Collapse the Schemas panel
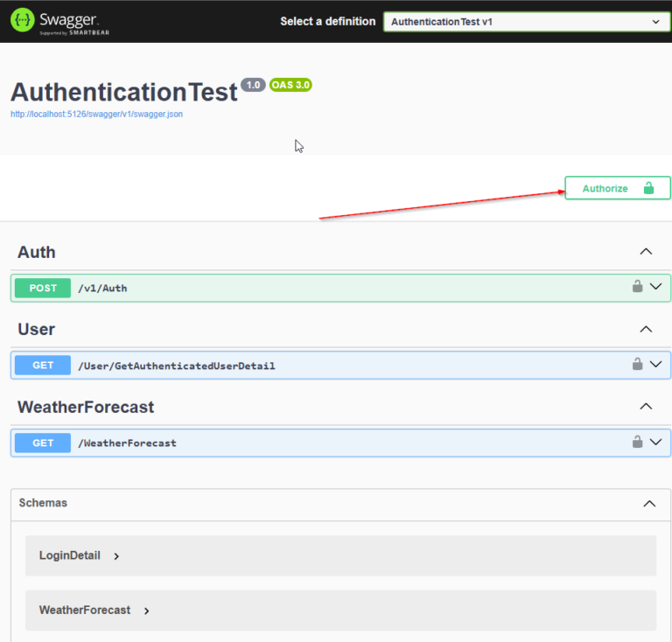 pyautogui.click(x=649, y=503)
